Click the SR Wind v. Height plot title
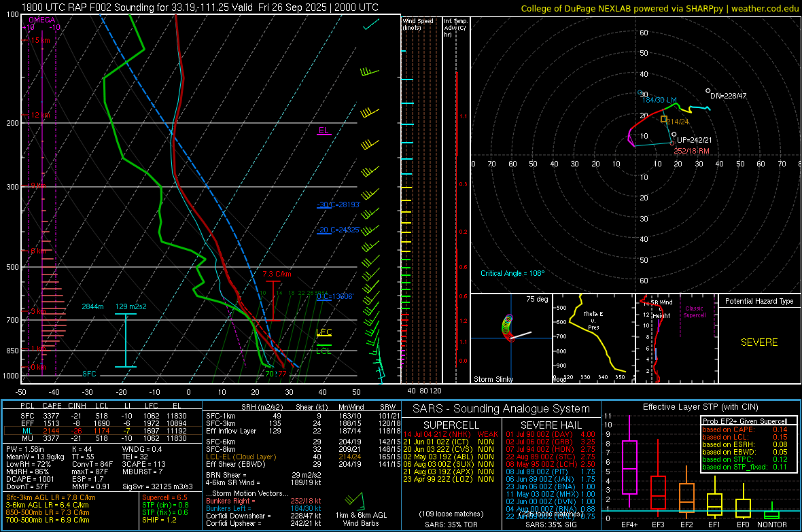 [661, 309]
